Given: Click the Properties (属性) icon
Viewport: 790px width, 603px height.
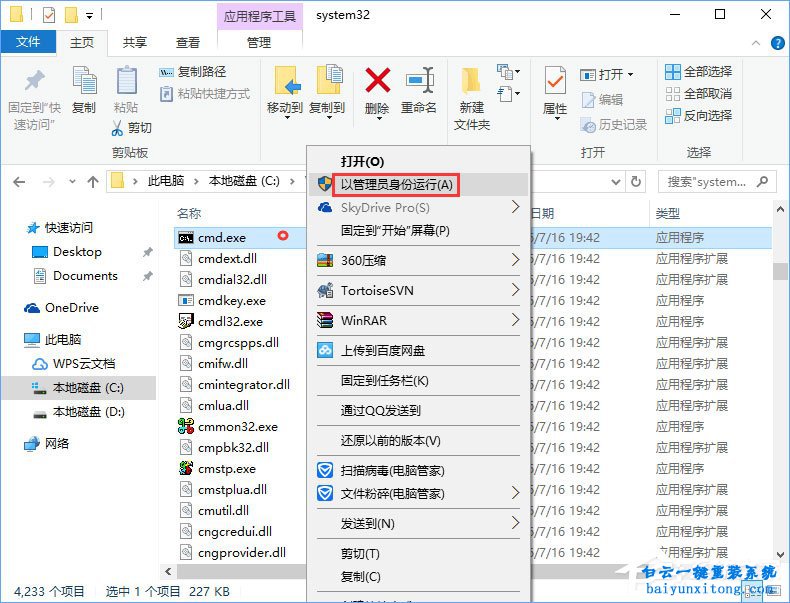Looking at the screenshot, I should (x=555, y=81).
